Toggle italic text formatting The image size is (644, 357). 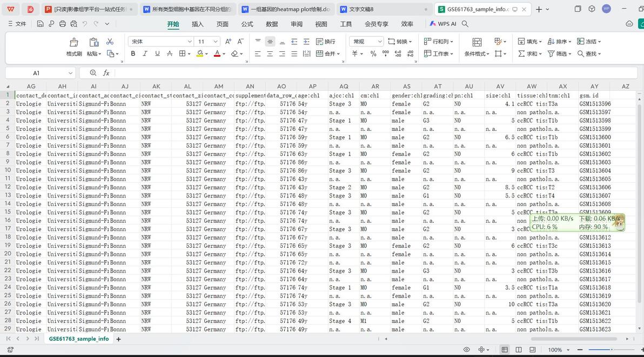click(145, 54)
